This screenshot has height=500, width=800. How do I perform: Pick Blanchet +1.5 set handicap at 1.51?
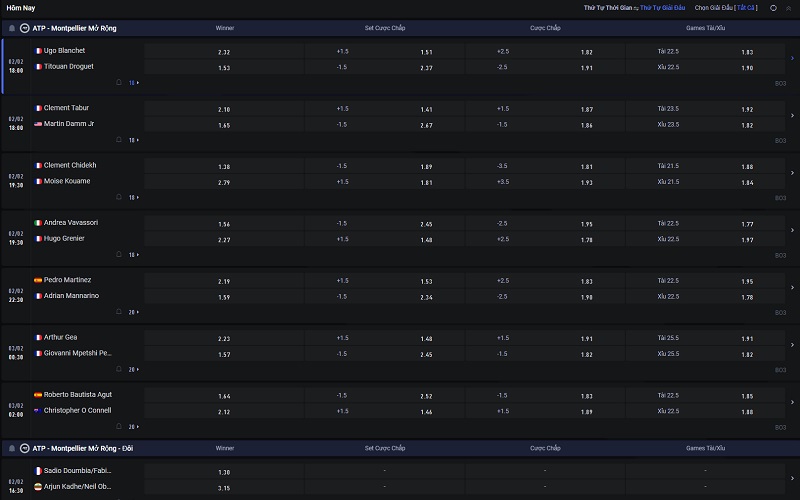pos(385,52)
